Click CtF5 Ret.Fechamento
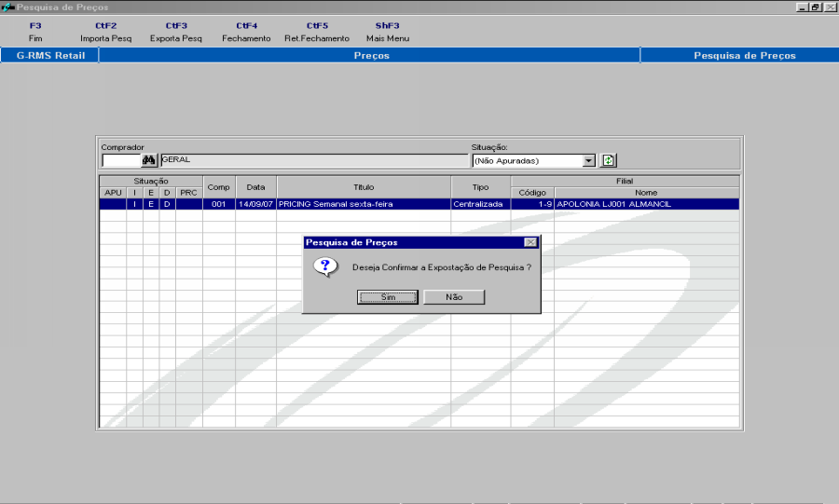The height and width of the screenshot is (504, 839). click(317, 32)
